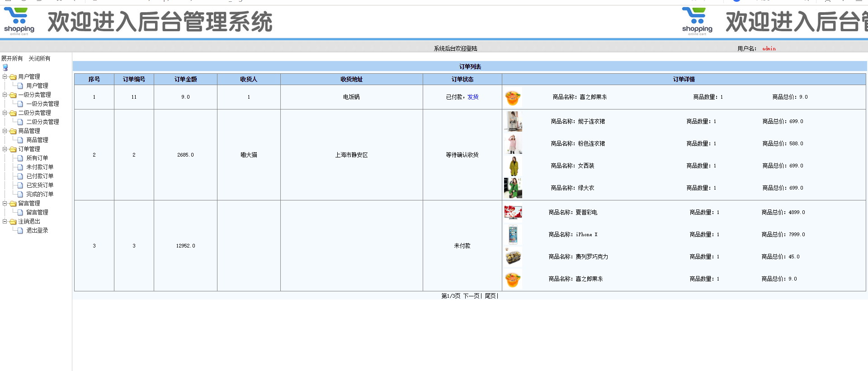Image resolution: width=868 pixels, height=371 pixels.
Task: Click the page icon beside 所有订单
Action: pos(20,158)
